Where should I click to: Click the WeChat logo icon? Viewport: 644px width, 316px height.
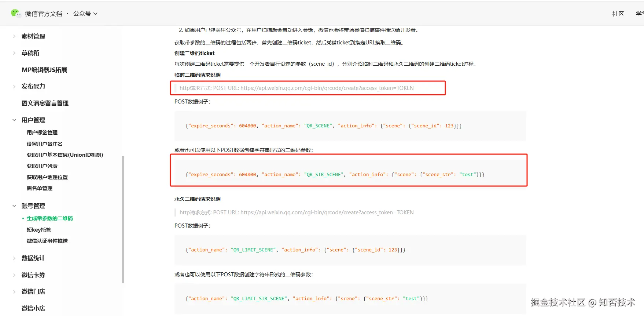16,13
